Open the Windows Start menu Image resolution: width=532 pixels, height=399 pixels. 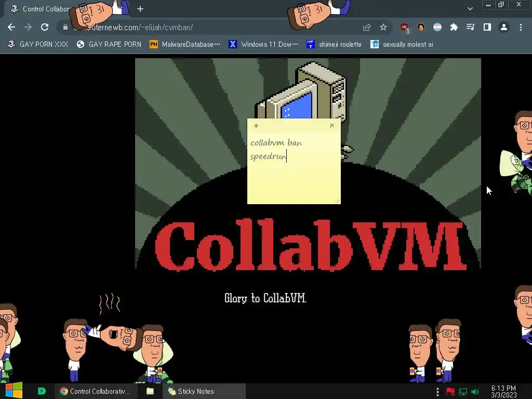(x=14, y=391)
